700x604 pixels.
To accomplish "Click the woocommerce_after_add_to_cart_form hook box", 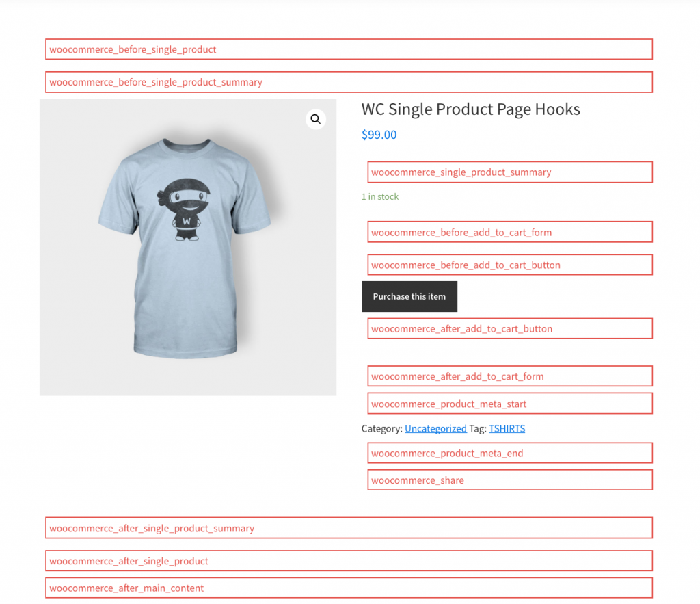I will [x=510, y=376].
